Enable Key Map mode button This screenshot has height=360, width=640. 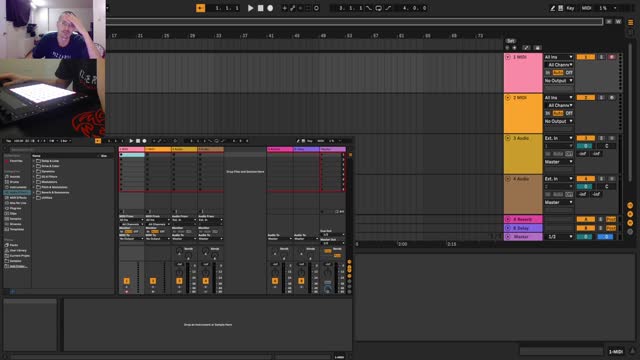point(571,8)
